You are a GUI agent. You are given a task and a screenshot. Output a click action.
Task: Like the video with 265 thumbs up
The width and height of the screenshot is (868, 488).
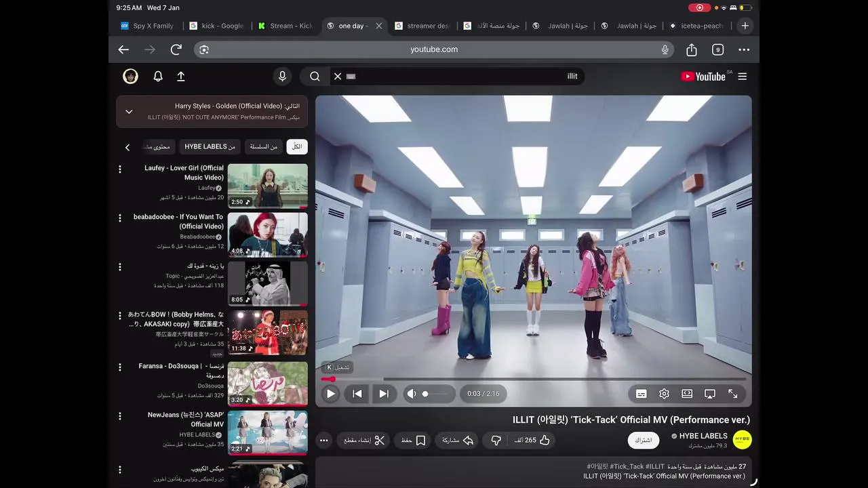(x=532, y=441)
